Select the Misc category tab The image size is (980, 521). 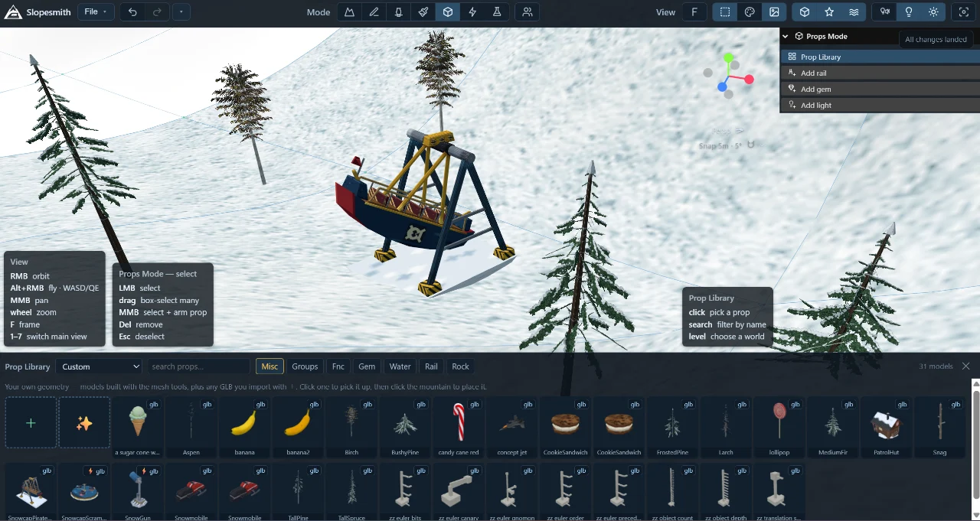[x=269, y=366]
